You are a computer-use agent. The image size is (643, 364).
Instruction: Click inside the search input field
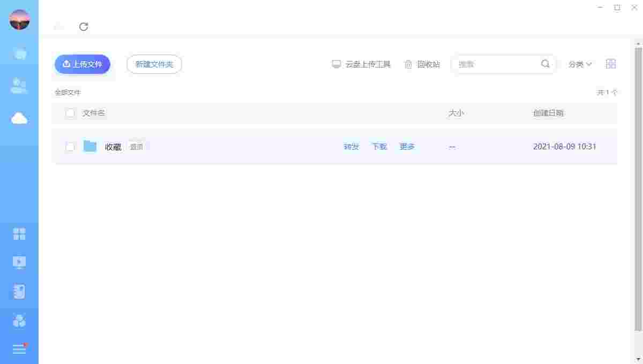[498, 64]
